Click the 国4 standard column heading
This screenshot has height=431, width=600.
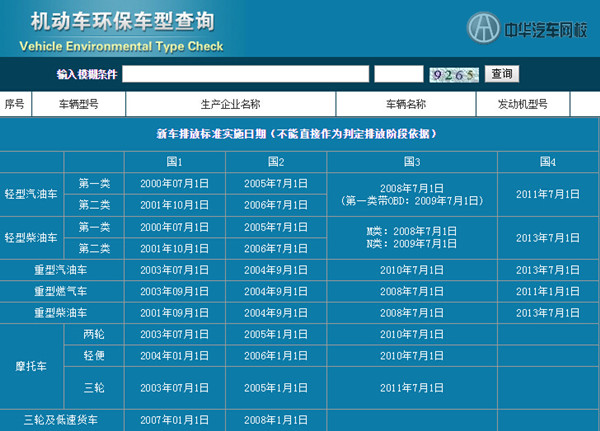(x=548, y=162)
